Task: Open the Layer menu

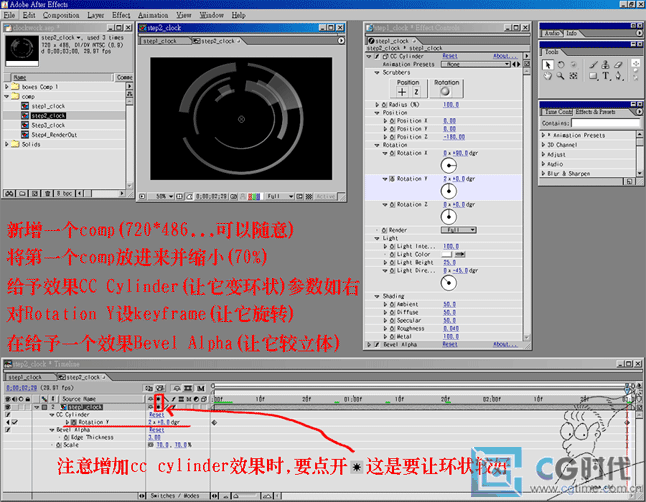Action: pos(96,15)
